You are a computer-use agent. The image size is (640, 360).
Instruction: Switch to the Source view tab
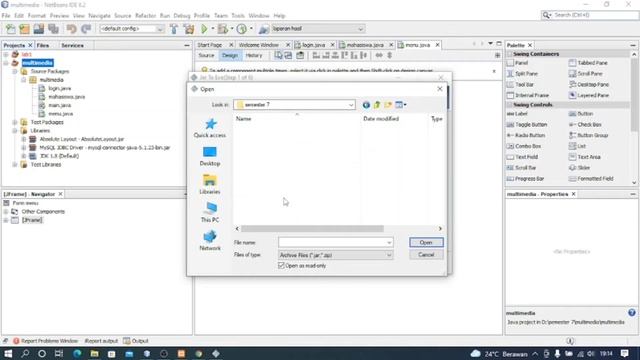[206, 56]
